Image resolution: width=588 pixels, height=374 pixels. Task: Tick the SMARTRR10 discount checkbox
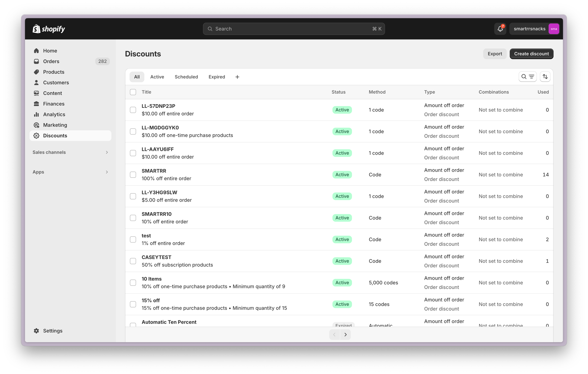(133, 218)
